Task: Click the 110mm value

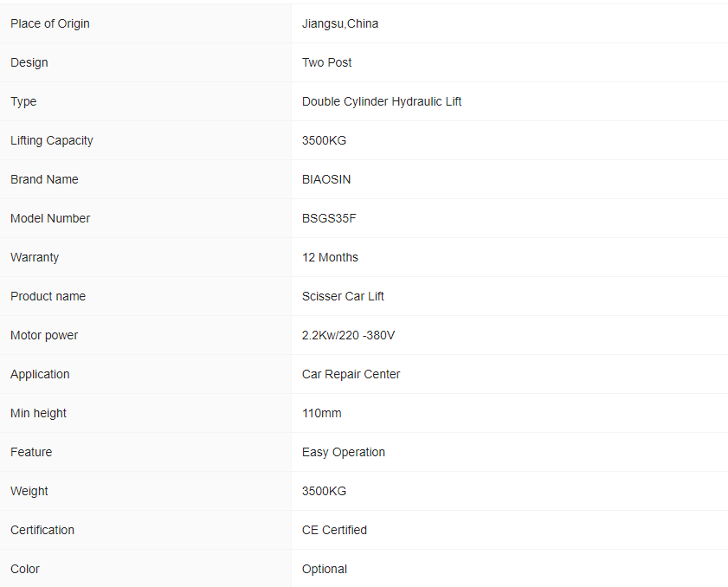Action: [321, 413]
